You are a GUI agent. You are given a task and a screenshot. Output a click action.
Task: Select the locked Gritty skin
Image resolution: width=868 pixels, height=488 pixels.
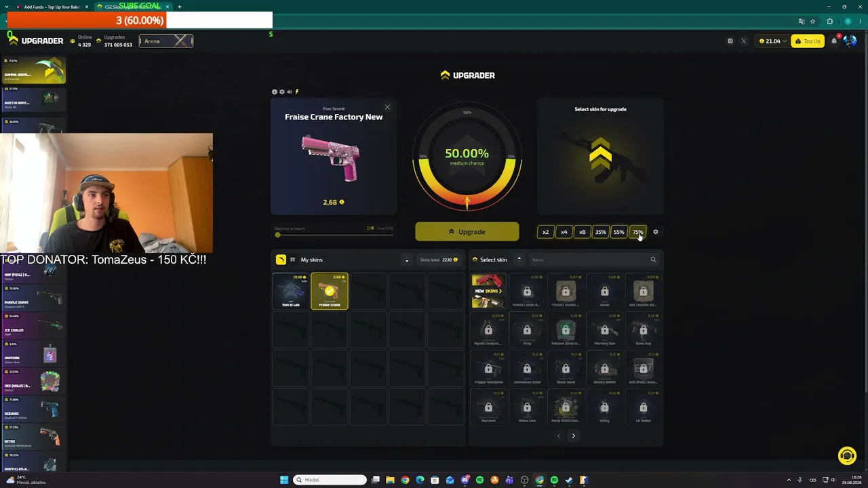604,407
